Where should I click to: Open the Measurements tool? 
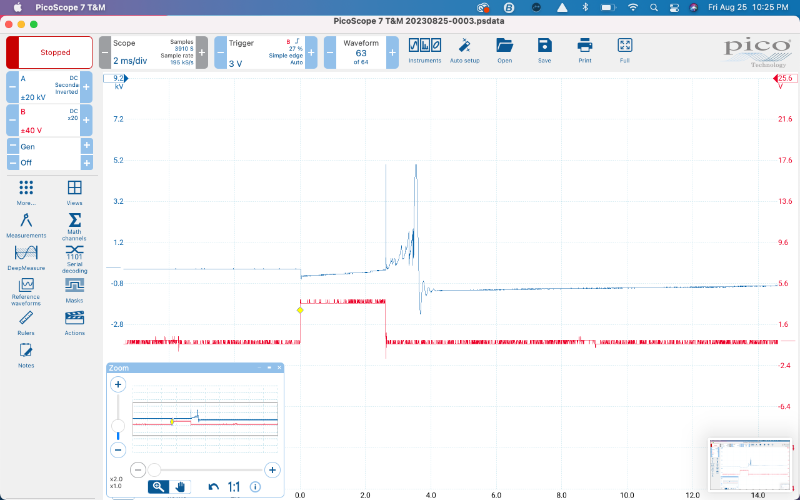[26, 224]
